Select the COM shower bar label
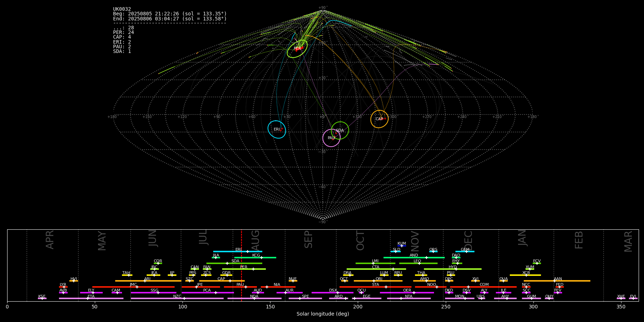Image resolution: width=644 pixels, height=322 pixels. tap(484, 285)
